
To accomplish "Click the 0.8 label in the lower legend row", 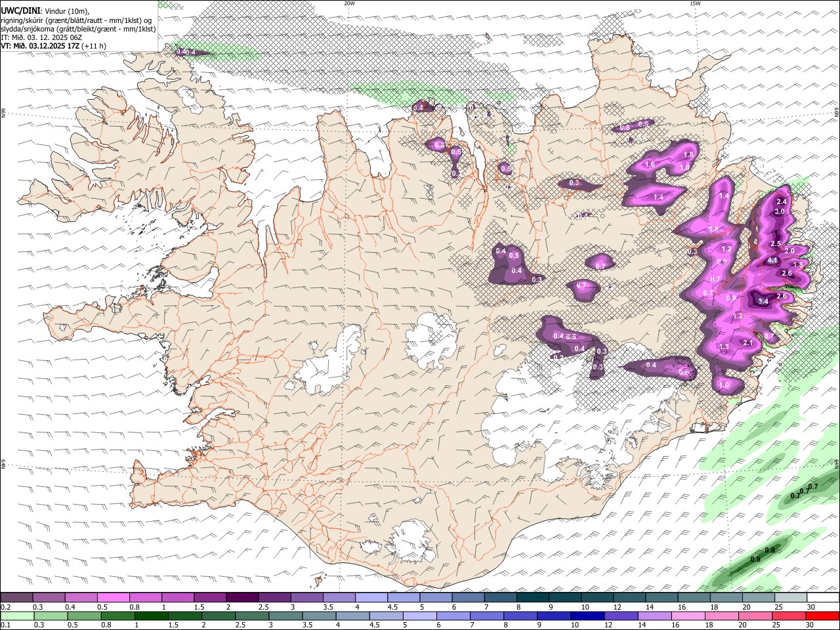I will pos(106,625).
